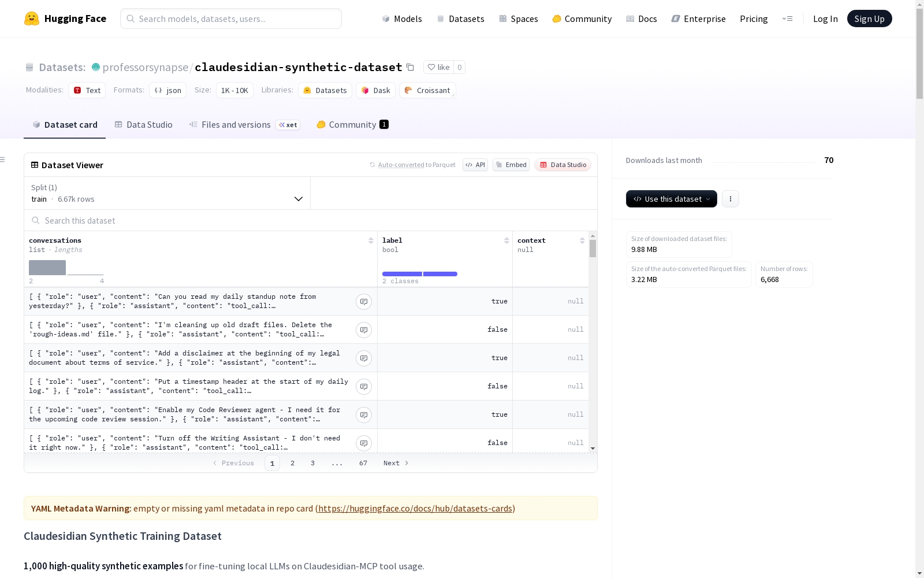Click the Sign Up button

(x=870, y=18)
